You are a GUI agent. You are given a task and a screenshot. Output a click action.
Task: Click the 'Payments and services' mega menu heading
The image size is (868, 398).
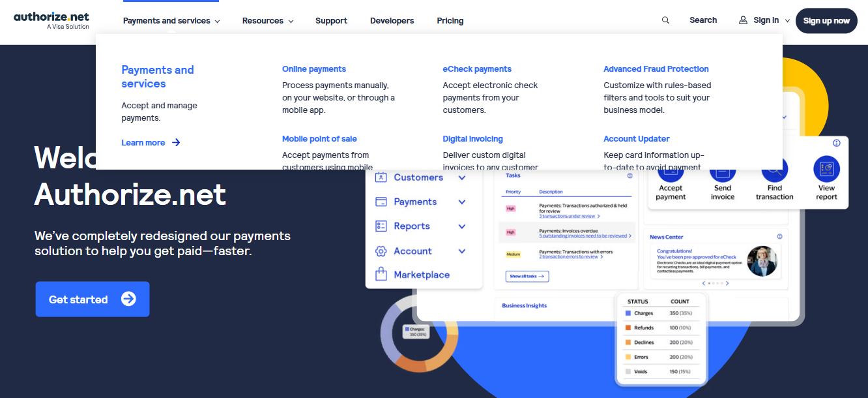(158, 76)
